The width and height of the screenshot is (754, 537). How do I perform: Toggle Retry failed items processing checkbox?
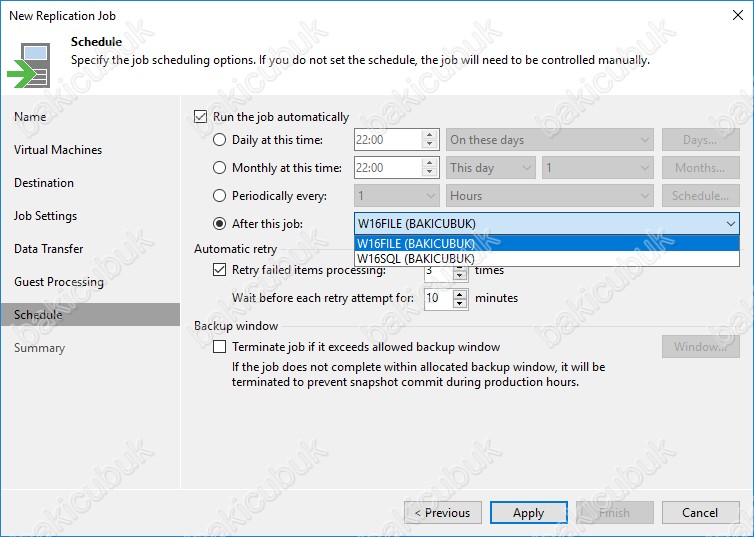219,270
